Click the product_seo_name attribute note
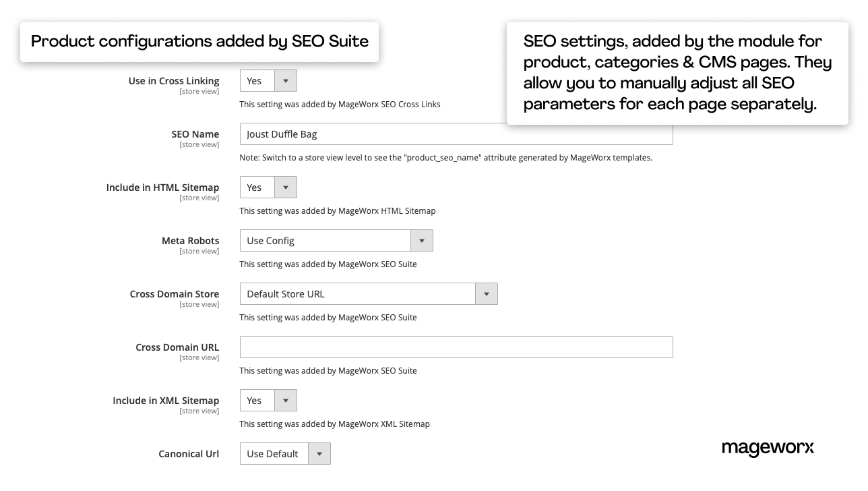 [446, 157]
